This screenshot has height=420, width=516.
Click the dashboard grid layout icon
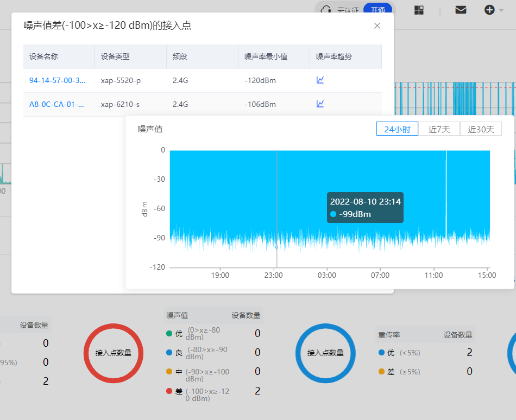[419, 10]
